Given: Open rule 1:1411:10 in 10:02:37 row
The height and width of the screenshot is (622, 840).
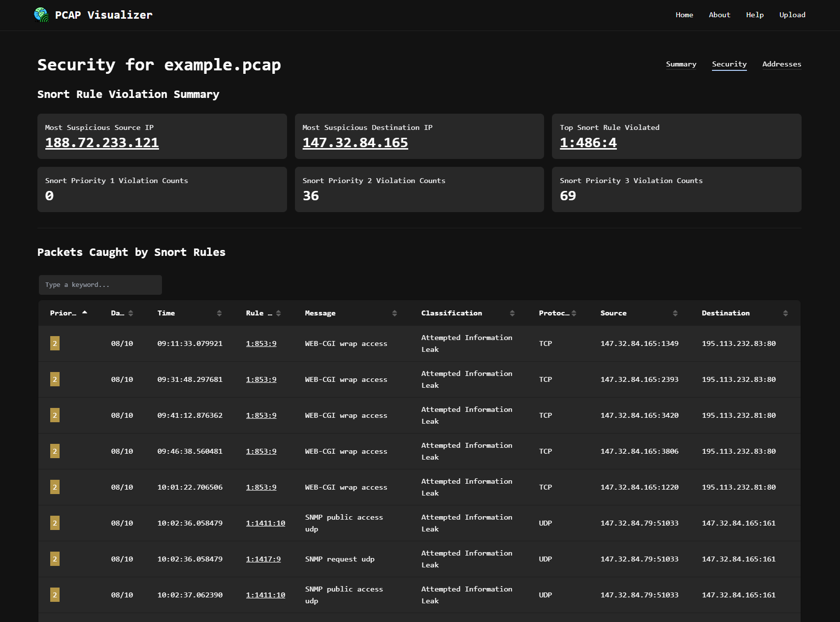Looking at the screenshot, I should coord(265,595).
